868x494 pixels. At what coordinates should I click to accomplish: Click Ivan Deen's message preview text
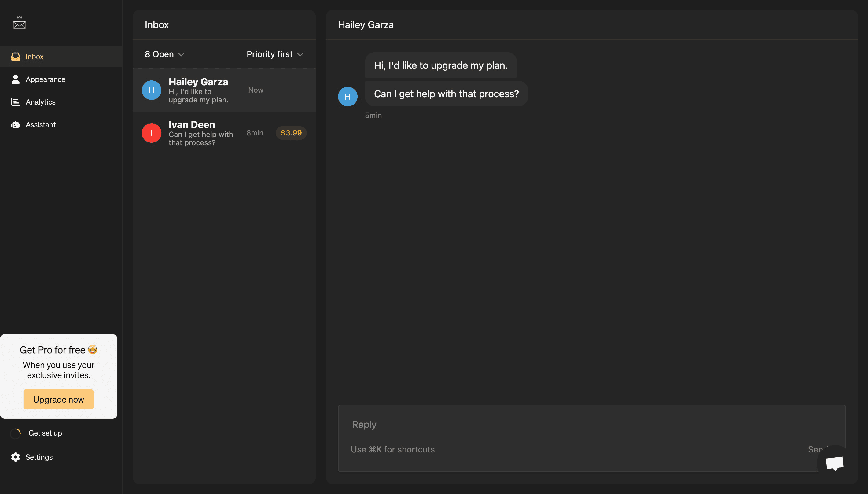coord(201,138)
